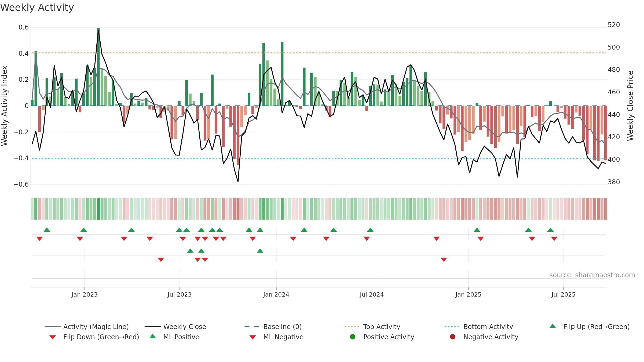Click the Weekly Activity chart title
The width and height of the screenshot is (644, 362).
click(x=37, y=8)
